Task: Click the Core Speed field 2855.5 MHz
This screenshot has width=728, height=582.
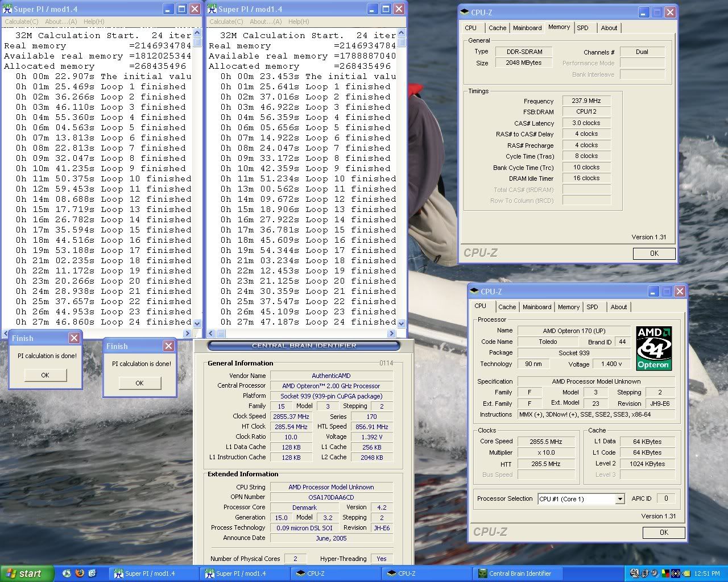Action: coord(545,442)
